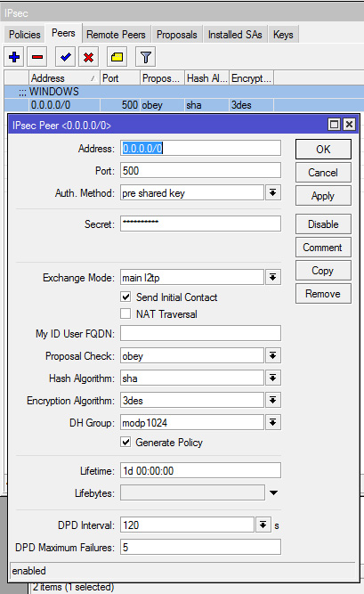This screenshot has height=594, width=364.
Task: Open the Exchange Mode dropdown
Action: 272,277
